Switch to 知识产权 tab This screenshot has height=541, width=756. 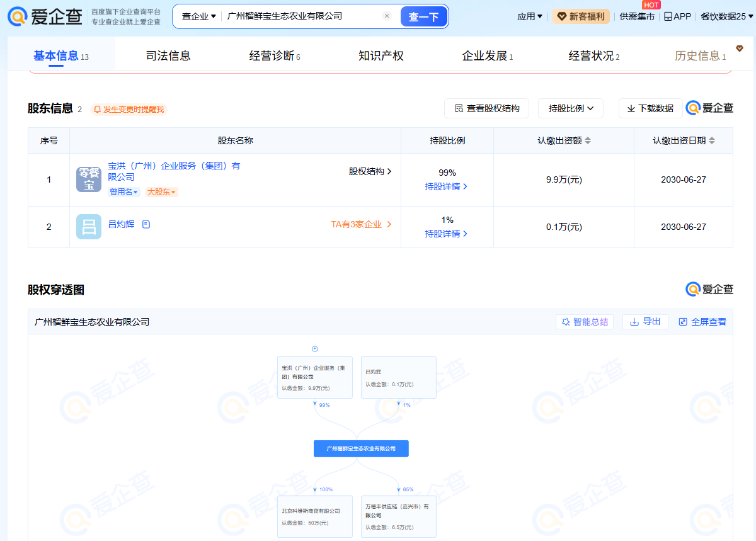pyautogui.click(x=381, y=55)
